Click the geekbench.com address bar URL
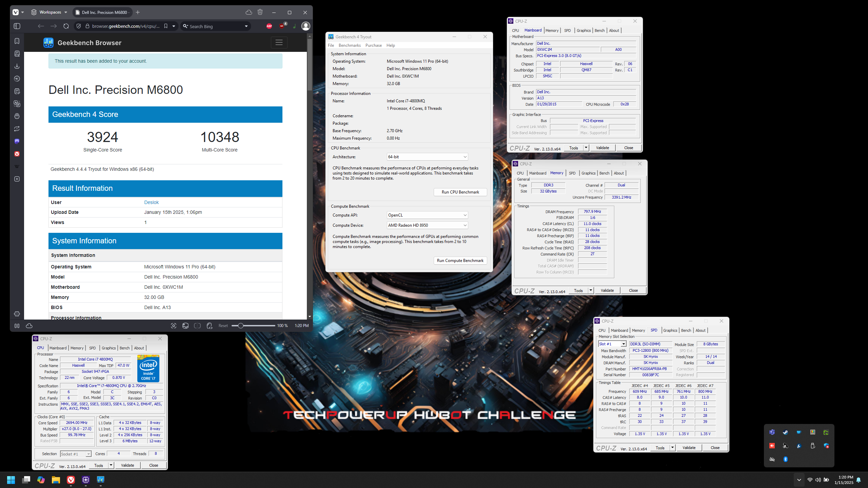The height and width of the screenshot is (488, 868). pyautogui.click(x=126, y=26)
